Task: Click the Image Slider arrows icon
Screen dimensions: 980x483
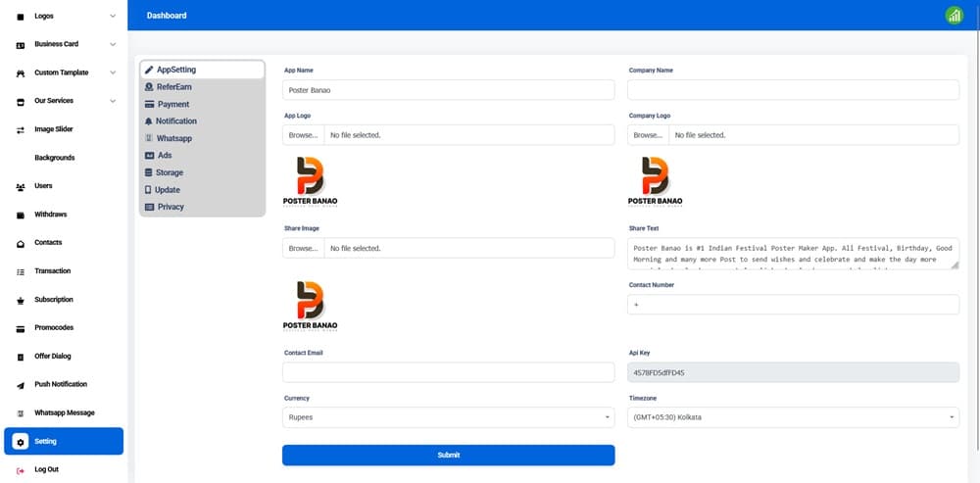Action: click(21, 129)
